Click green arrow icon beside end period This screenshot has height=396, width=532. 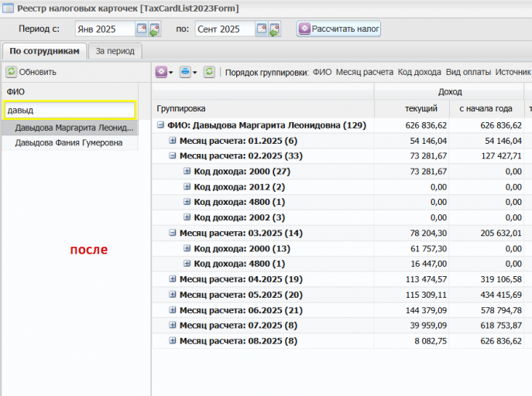[274, 29]
